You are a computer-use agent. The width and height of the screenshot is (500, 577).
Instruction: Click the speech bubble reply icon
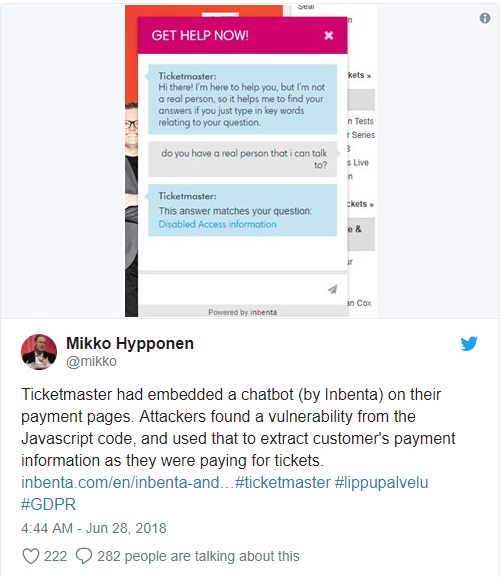(x=84, y=556)
